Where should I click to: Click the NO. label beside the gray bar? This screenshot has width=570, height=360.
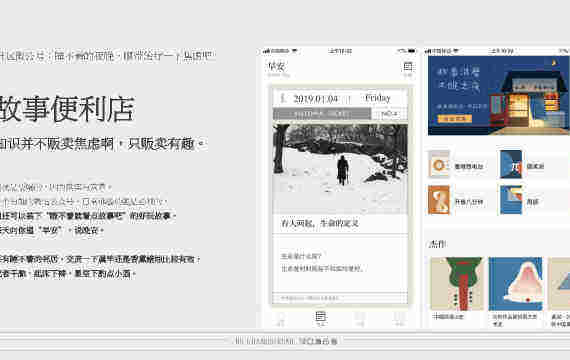pyautogui.click(x=389, y=114)
